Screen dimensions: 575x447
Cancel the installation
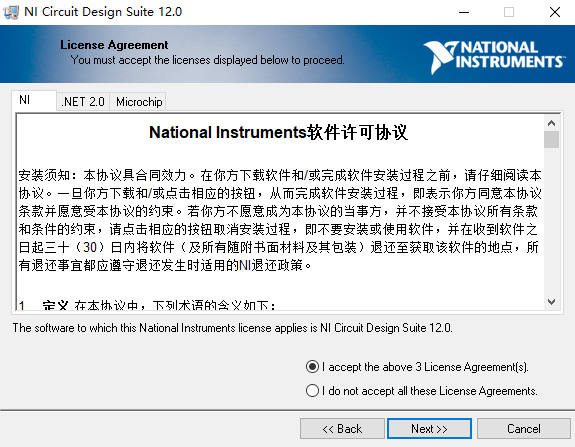pyautogui.click(x=524, y=428)
